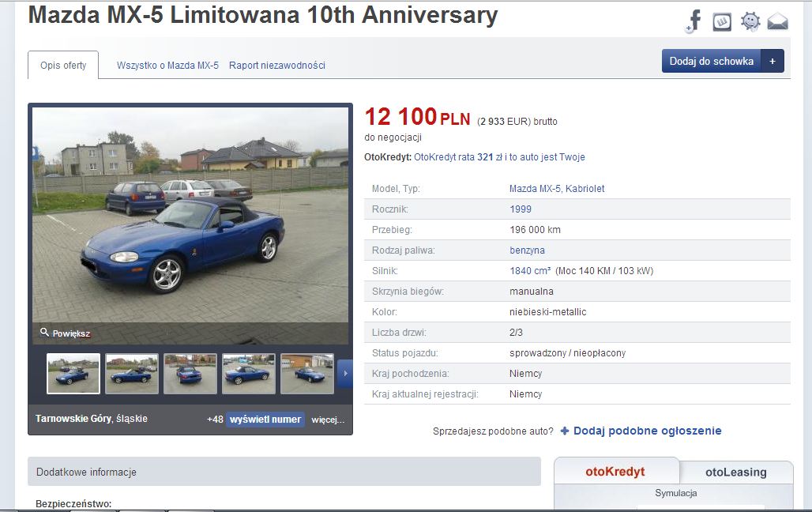The width and height of the screenshot is (812, 512).
Task: Open the Opis oferty tab
Action: [x=63, y=66]
